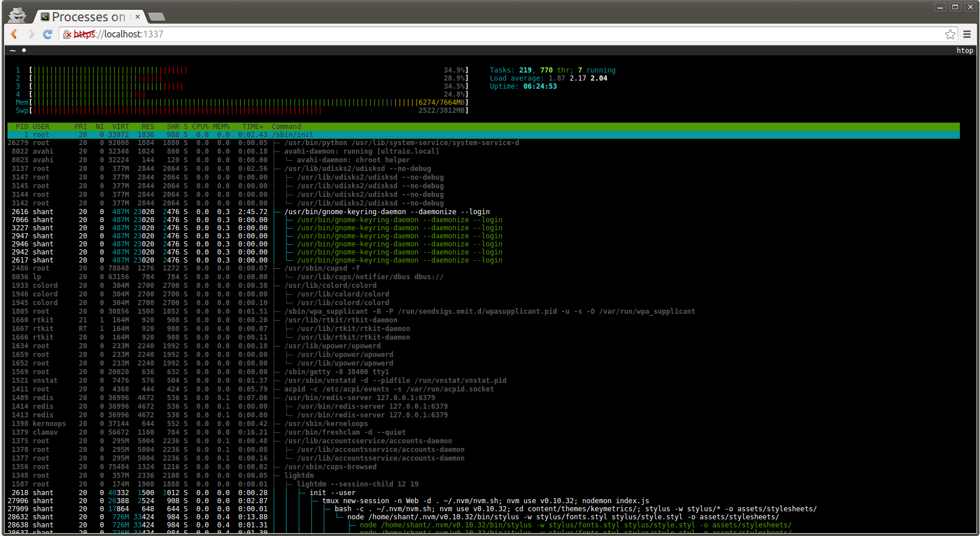Viewport: 980px width, 536px height.
Task: Select the system-service-d python process row
Action: click(x=483, y=143)
